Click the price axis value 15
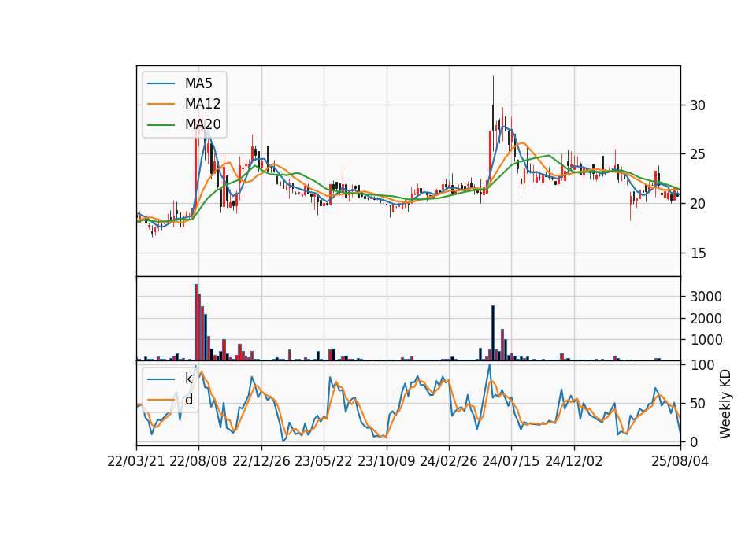The width and height of the screenshot is (756, 543). pyautogui.click(x=698, y=253)
